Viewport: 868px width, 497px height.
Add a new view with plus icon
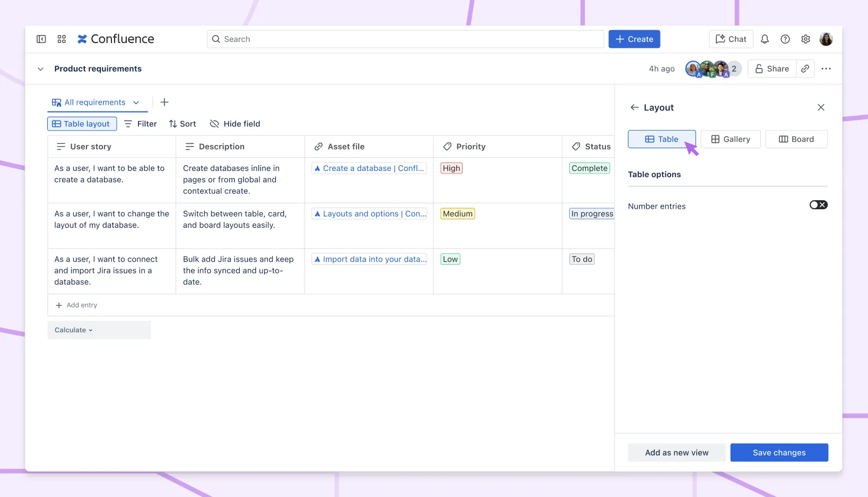click(x=164, y=102)
